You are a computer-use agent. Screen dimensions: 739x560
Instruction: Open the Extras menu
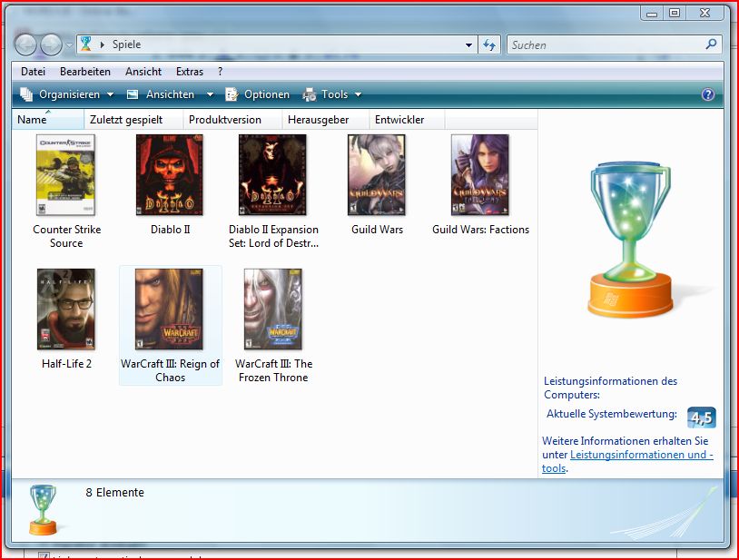(190, 72)
